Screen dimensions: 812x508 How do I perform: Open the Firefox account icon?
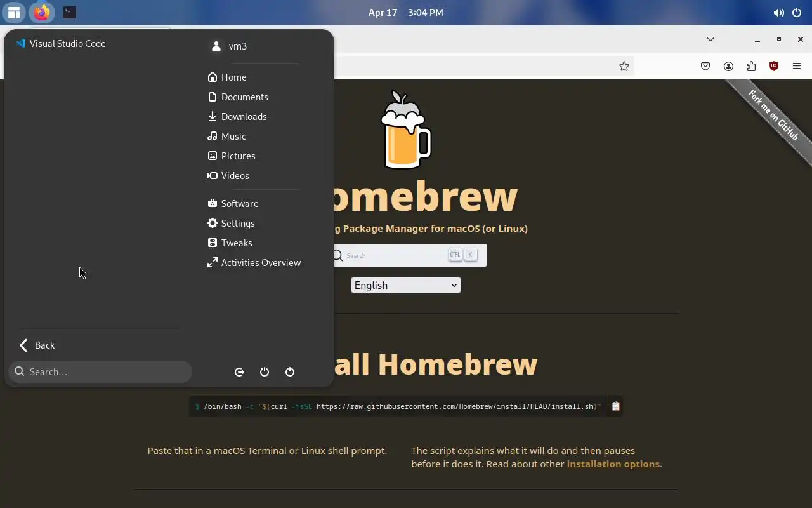coord(728,66)
